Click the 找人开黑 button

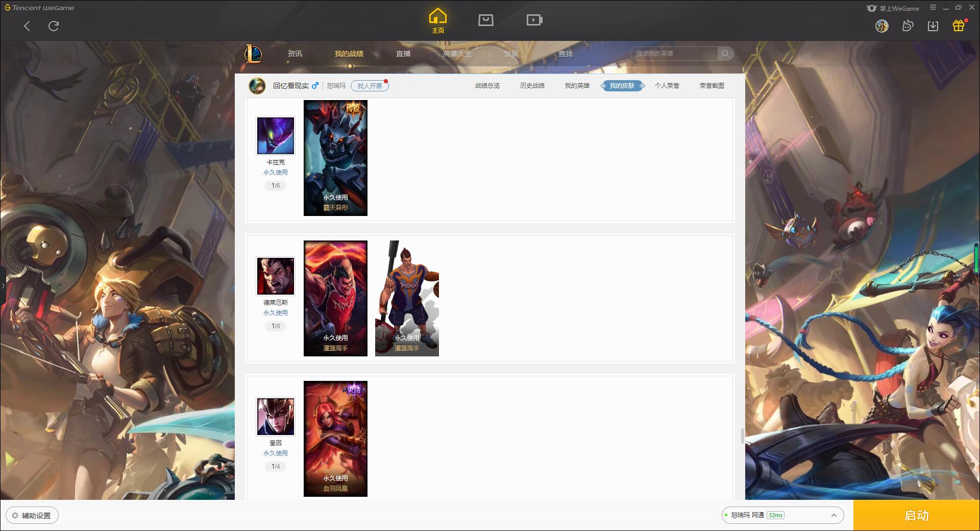coord(370,86)
